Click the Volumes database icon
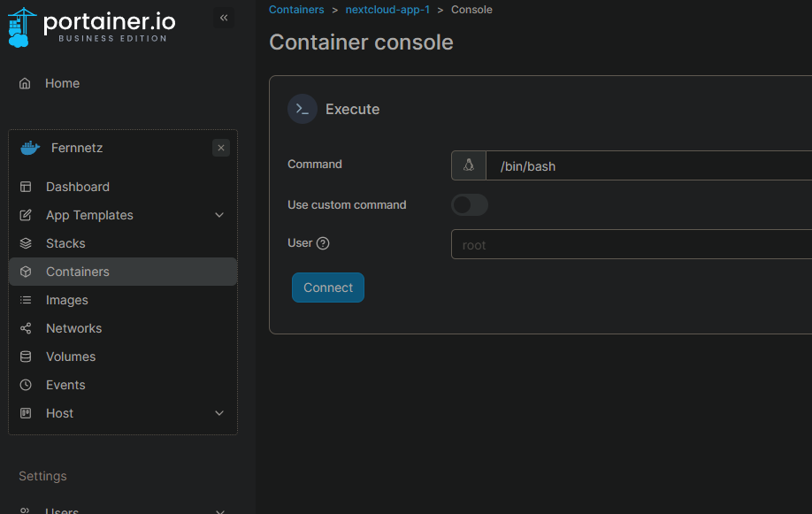Viewport: 812px width, 514px height. [26, 357]
